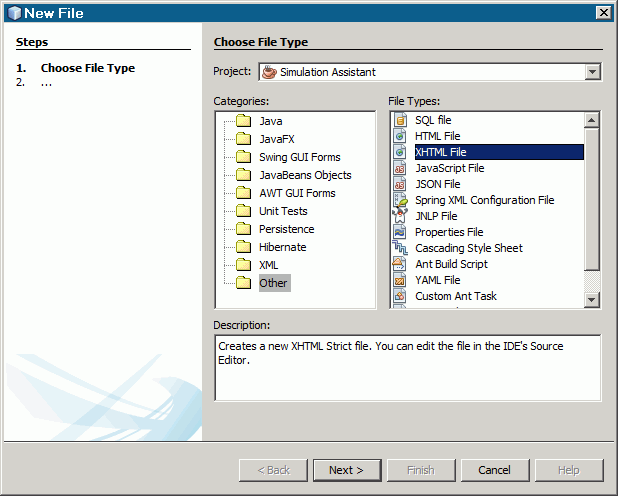618x496 pixels.
Task: Click the AWT GUI Forms folder icon
Action: 244,193
